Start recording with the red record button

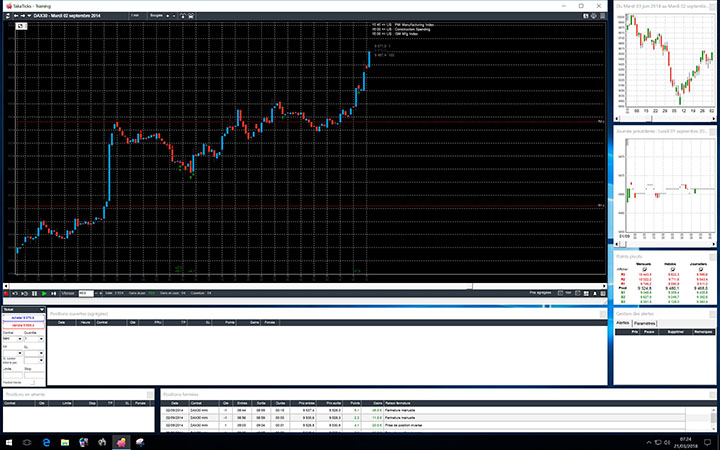[x=6, y=293]
